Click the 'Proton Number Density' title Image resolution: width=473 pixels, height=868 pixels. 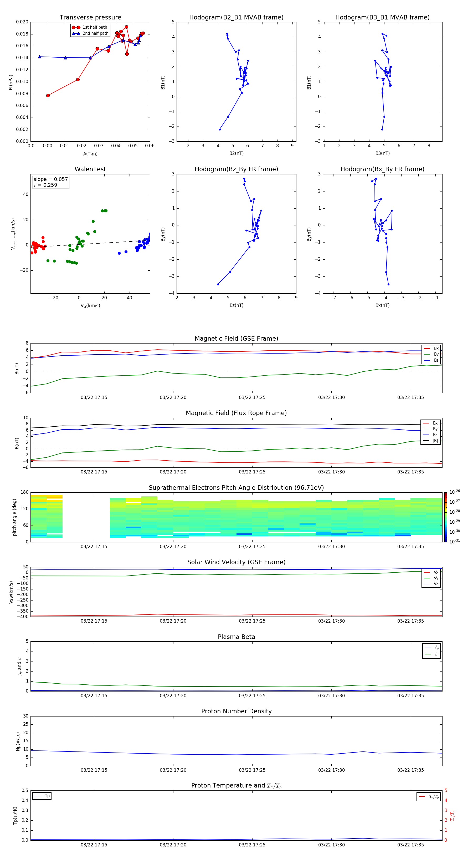[x=236, y=711]
